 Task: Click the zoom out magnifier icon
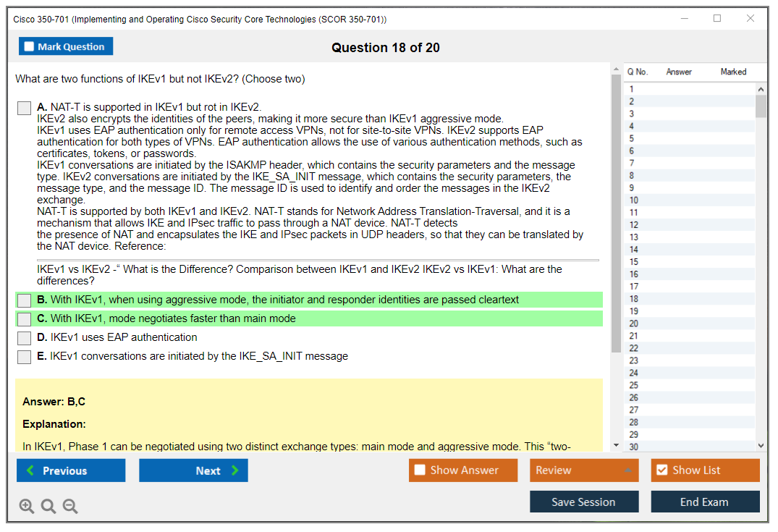point(70,506)
